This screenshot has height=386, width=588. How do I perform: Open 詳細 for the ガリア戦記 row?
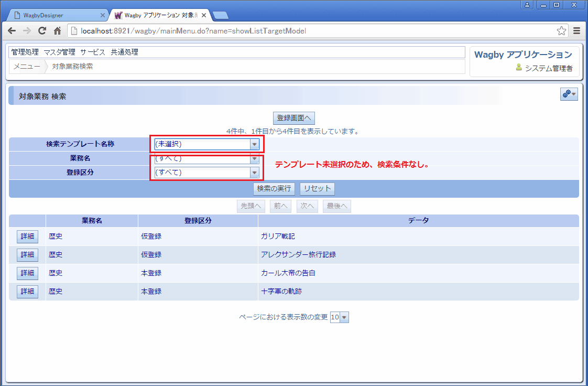click(27, 237)
